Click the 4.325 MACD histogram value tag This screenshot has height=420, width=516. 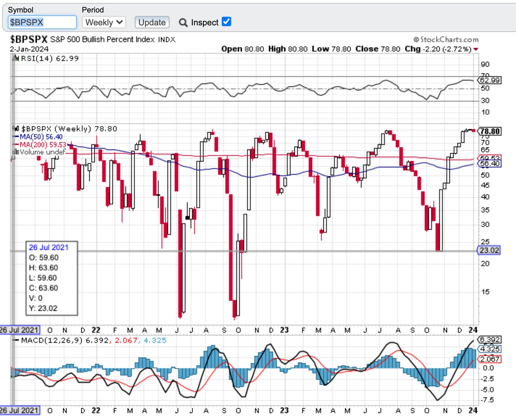point(490,349)
